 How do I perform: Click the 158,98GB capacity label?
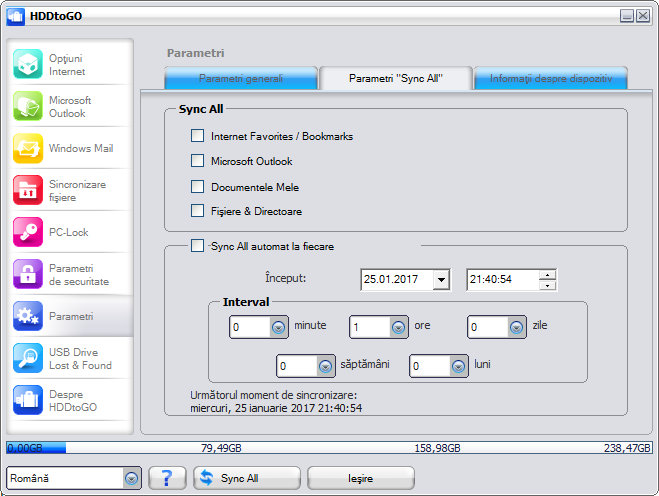[438, 448]
